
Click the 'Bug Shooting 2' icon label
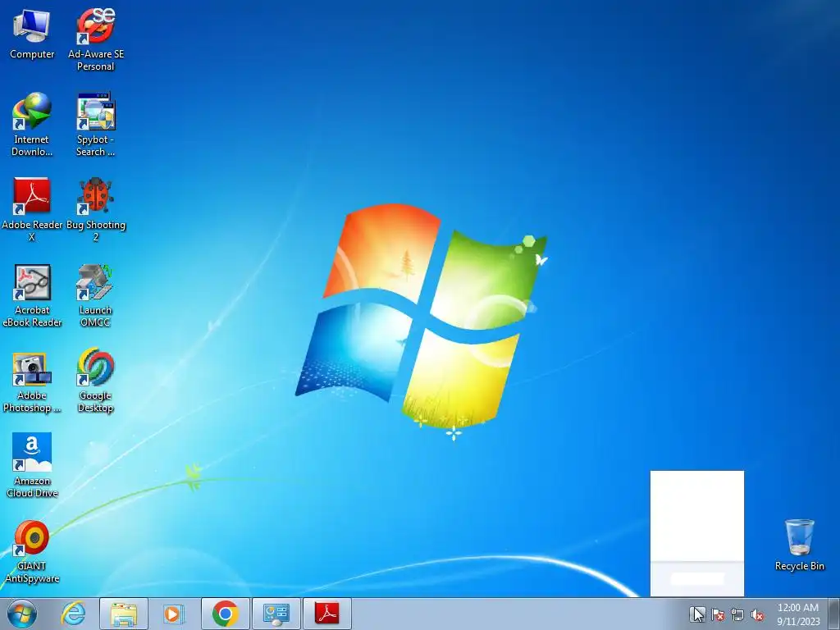tap(96, 231)
